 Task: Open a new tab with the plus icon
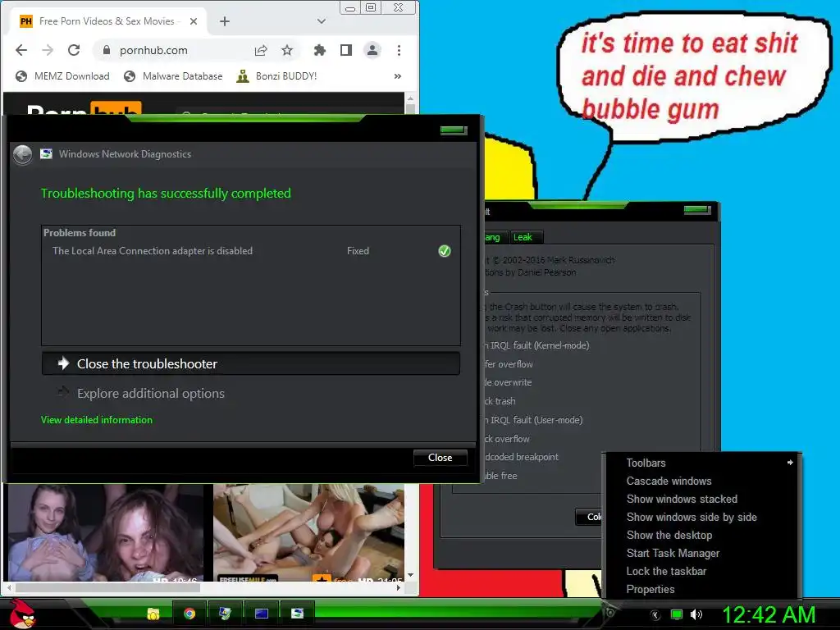point(225,21)
